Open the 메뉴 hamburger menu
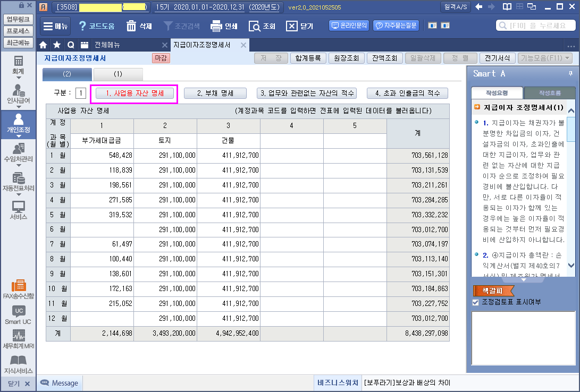 [x=55, y=26]
